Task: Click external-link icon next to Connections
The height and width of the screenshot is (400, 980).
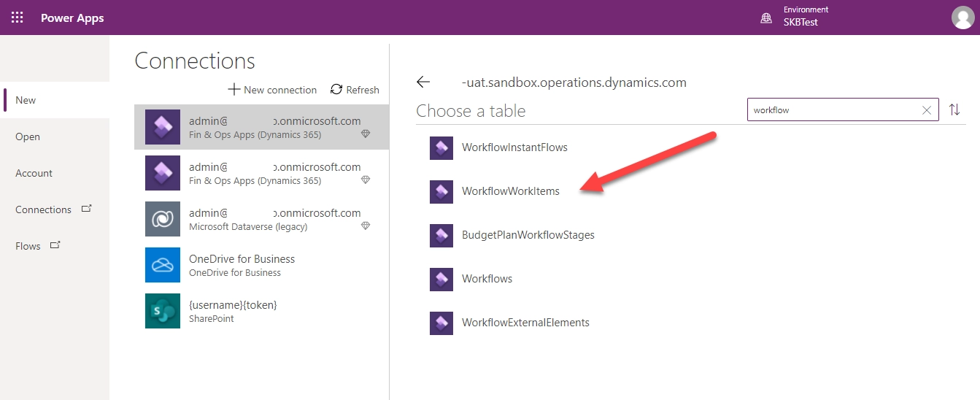Action: point(87,209)
